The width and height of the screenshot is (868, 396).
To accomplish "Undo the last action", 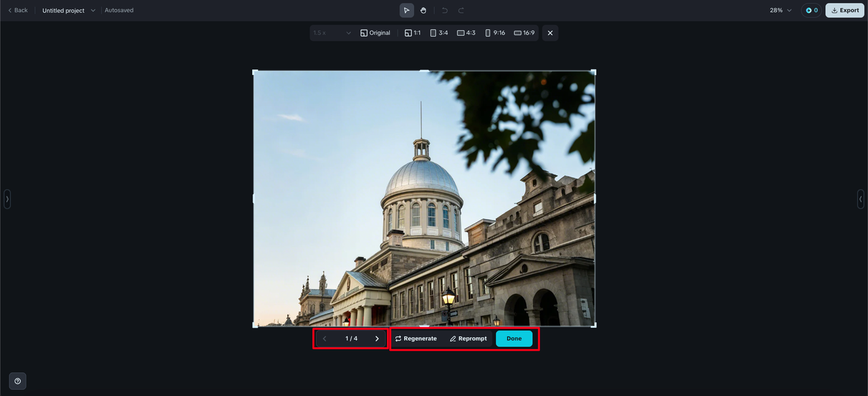I will click(445, 10).
